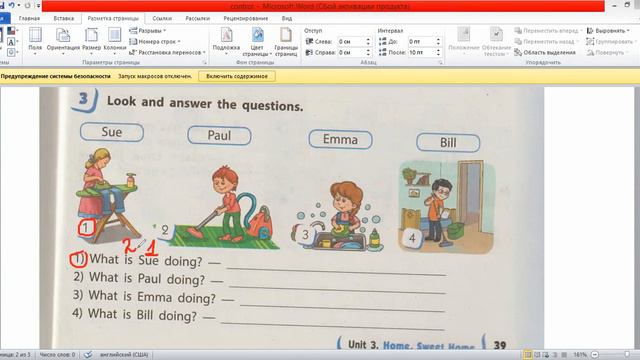Open the Область выделения selection pane
640x360 pixels.
545,52
